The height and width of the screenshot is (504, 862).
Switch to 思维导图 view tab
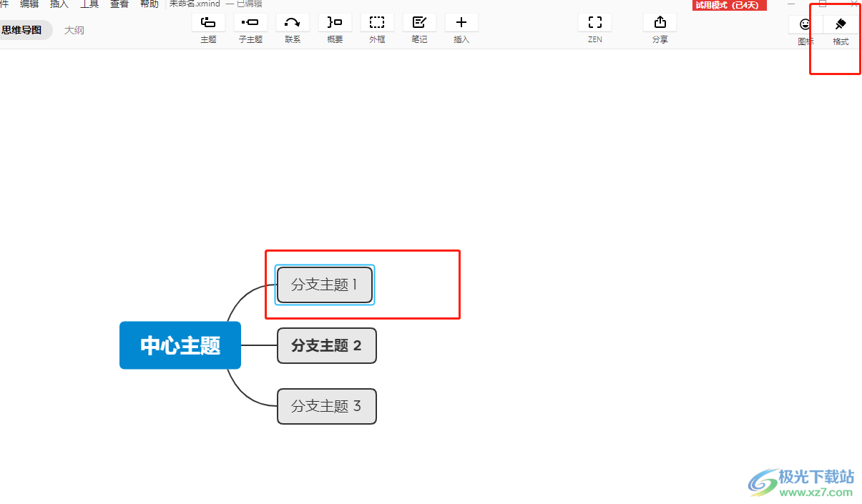tap(21, 30)
